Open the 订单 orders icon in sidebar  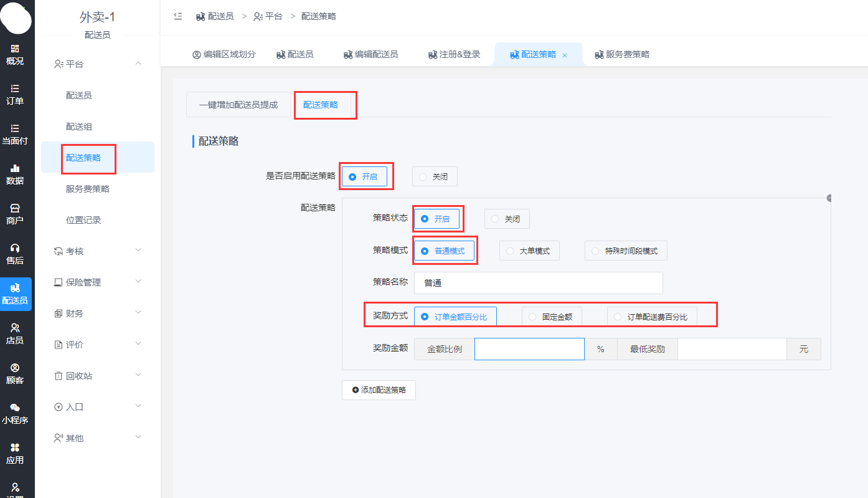15,89
